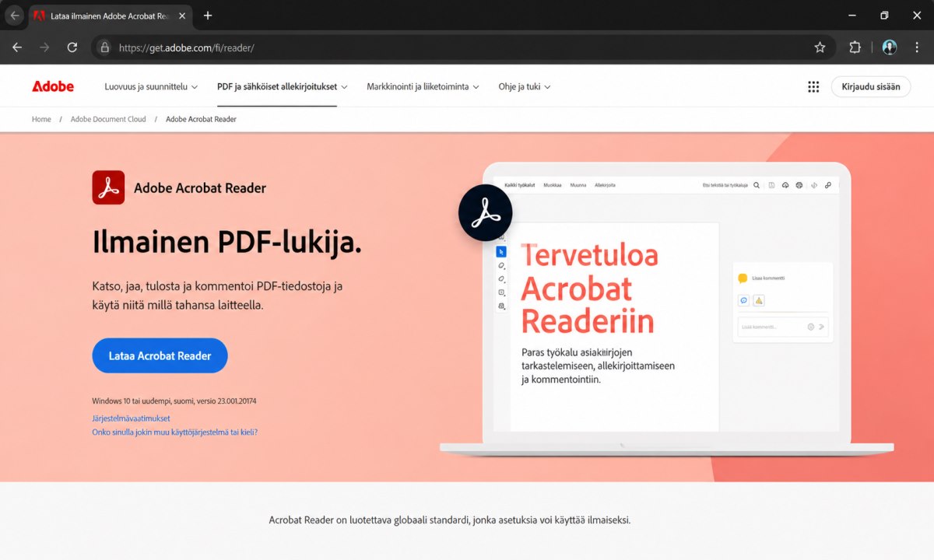
Task: Click Allekirjoita in laptop mockup toolbar
Action: [x=606, y=185]
